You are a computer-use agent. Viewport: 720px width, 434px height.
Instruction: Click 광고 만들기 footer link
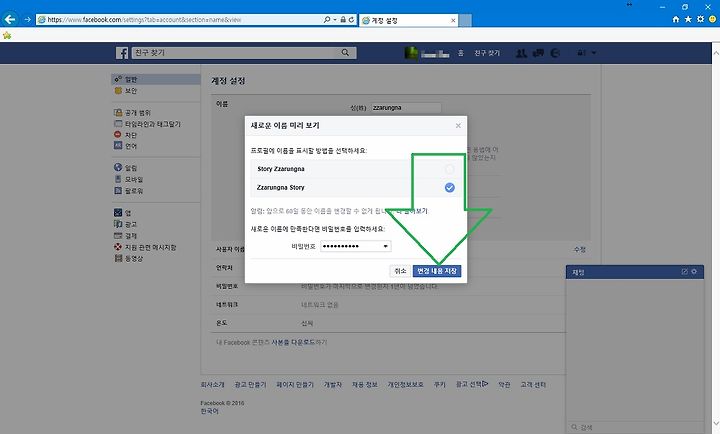tap(250, 384)
